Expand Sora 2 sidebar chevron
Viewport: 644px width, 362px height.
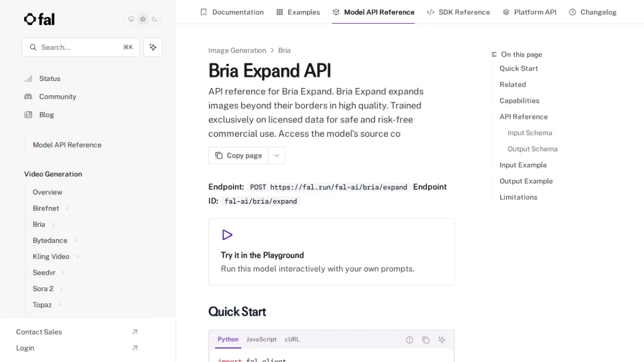(61, 289)
